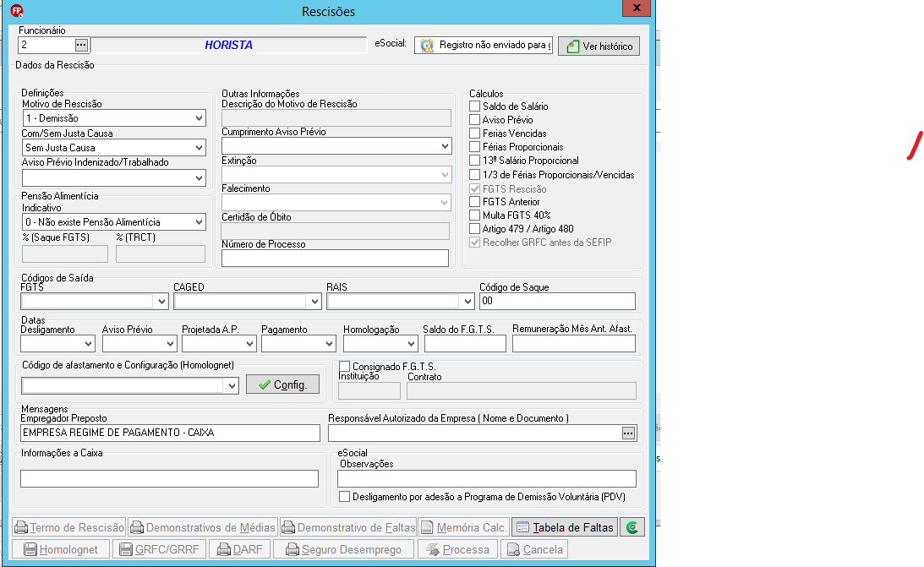Screen dimensions: 924x567
Task: Open Tabela de Faltas
Action: click(565, 527)
